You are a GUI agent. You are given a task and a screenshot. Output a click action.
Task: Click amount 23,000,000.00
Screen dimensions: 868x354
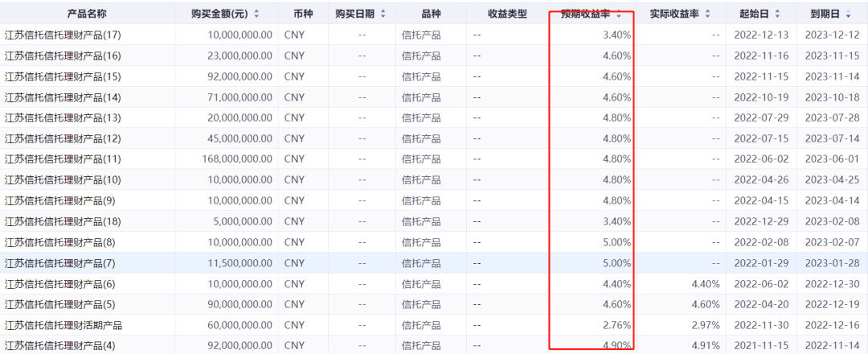coord(240,56)
